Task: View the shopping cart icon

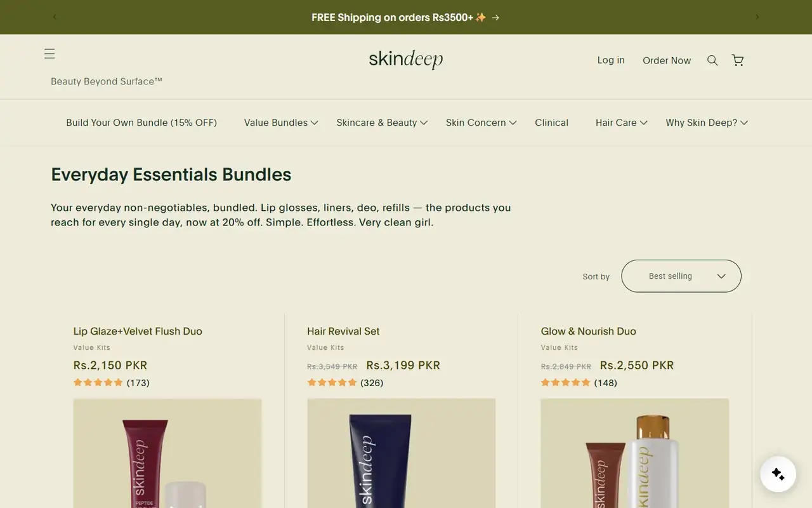Action: (738, 60)
